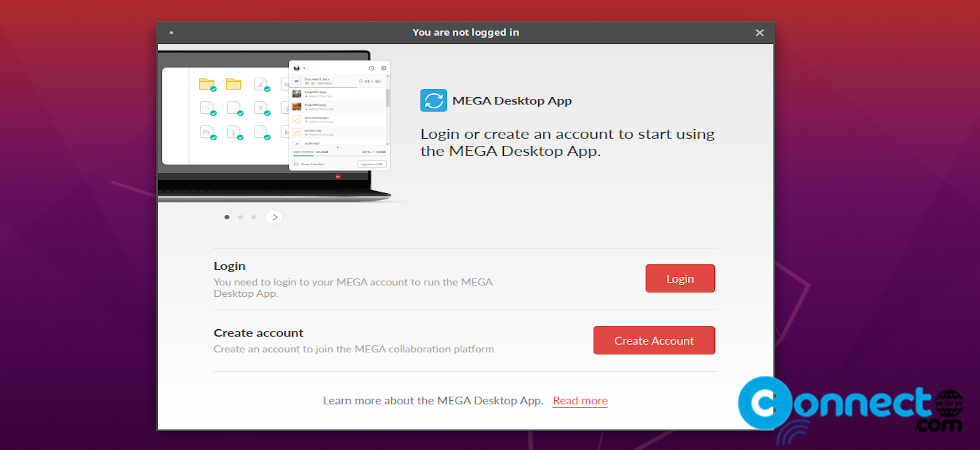980x450 pixels.
Task: Open the Read more link
Action: pos(580,401)
